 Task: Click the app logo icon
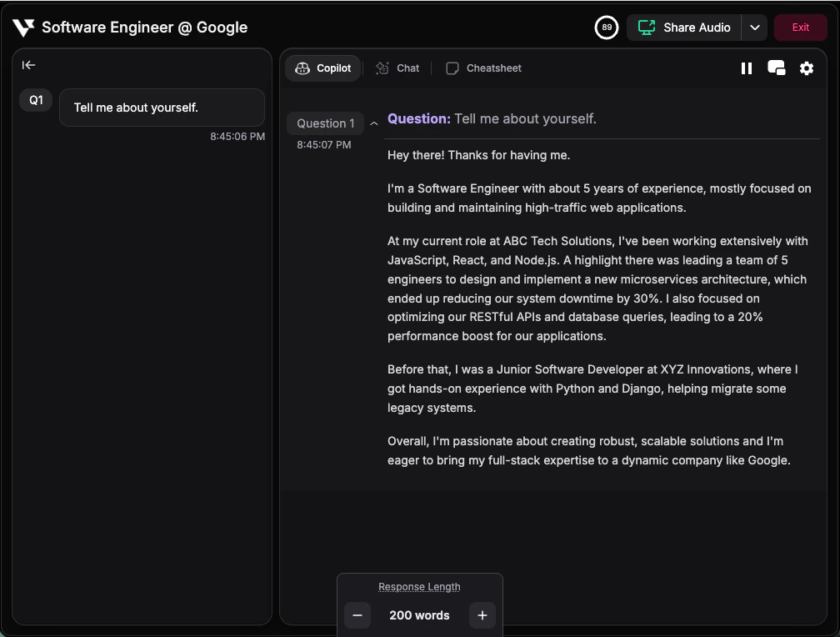(x=23, y=28)
